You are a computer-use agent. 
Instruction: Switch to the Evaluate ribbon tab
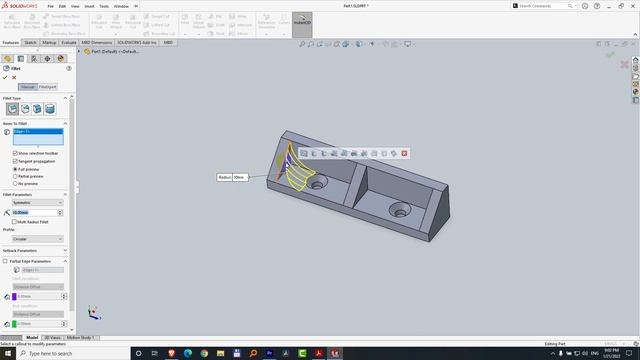click(x=69, y=42)
